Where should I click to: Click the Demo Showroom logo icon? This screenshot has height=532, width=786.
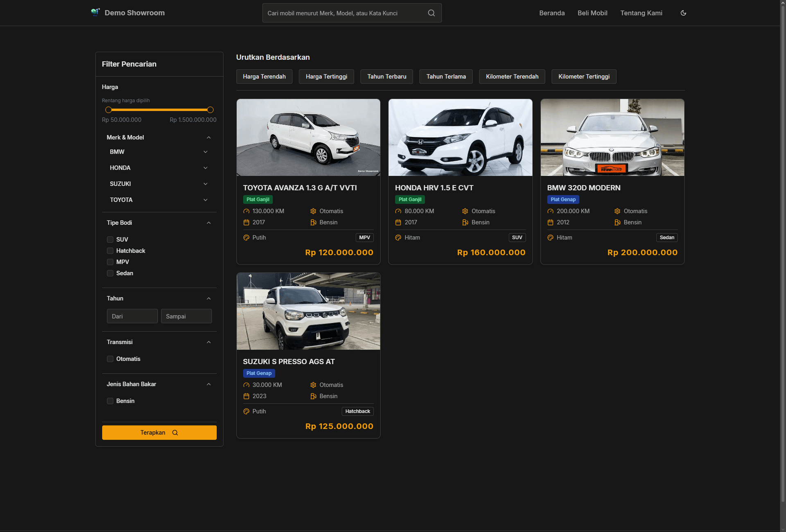coord(95,12)
